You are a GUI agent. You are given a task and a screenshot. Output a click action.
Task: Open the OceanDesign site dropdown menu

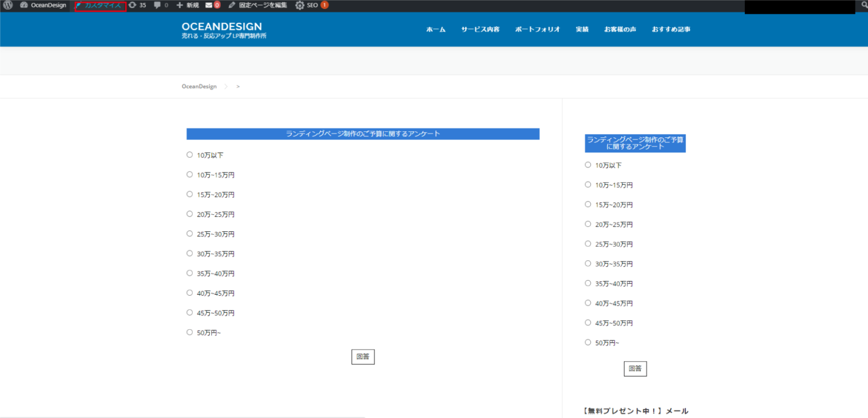tap(42, 5)
